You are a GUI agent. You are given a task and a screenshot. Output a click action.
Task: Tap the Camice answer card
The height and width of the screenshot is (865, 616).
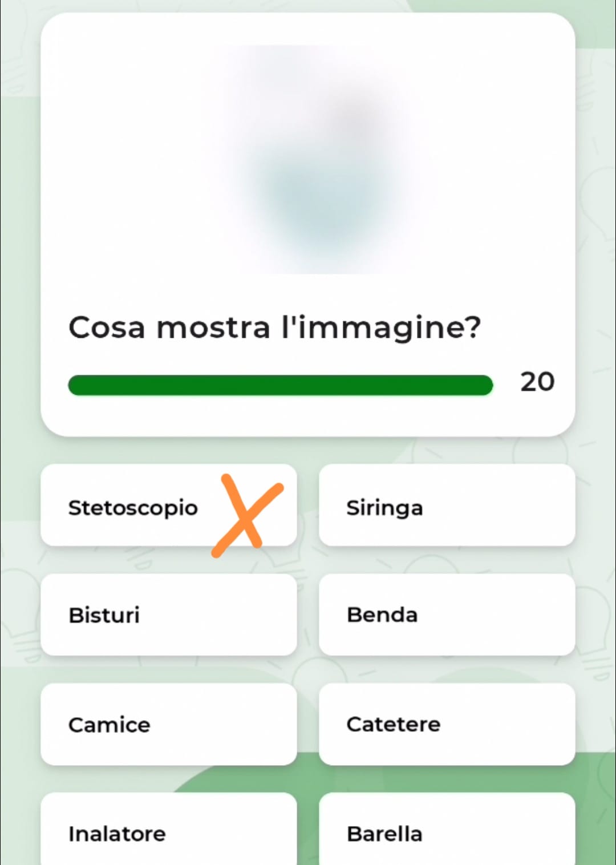[169, 724]
